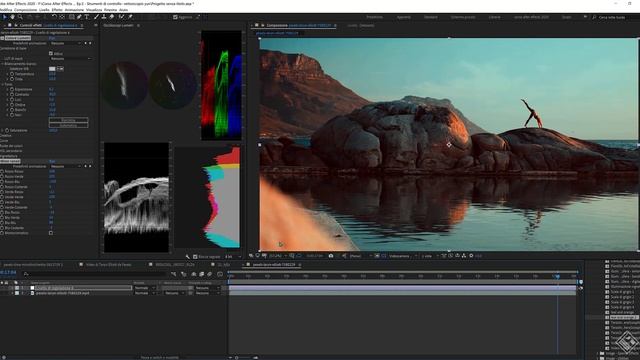
Task: Select the Rotation tool
Action: [x=54, y=17]
